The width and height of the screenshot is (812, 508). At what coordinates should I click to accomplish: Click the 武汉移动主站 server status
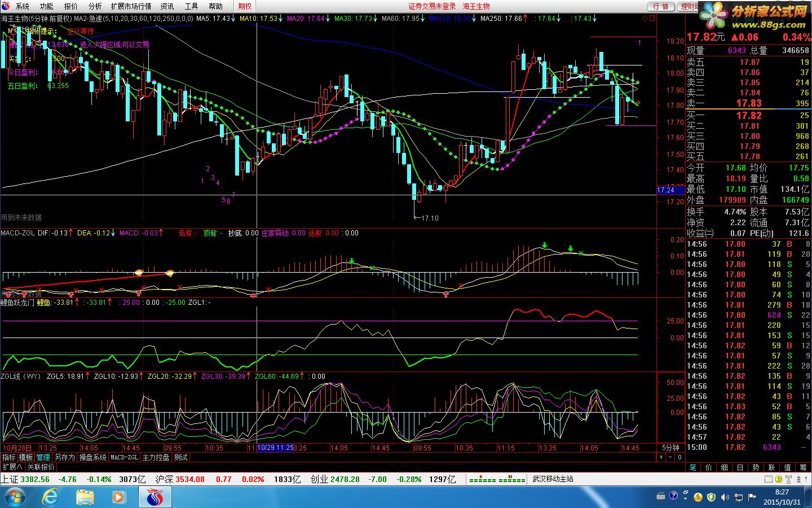pyautogui.click(x=553, y=479)
